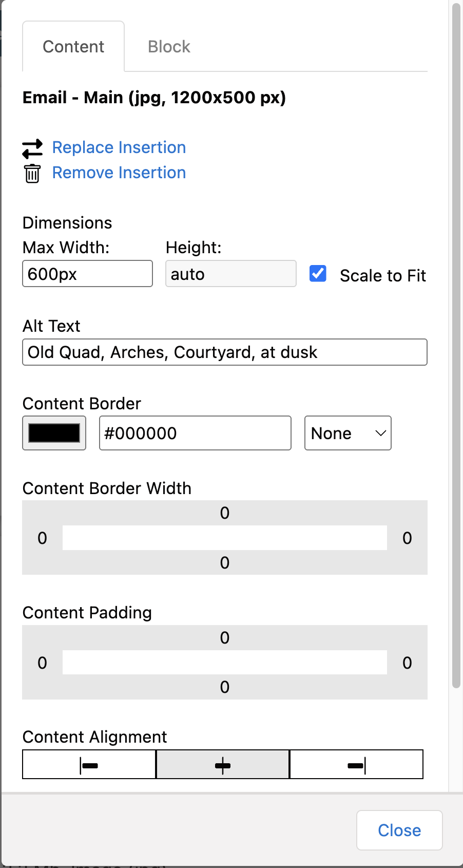Click the Replace Insertion link
The width and height of the screenshot is (463, 868).
tap(119, 148)
